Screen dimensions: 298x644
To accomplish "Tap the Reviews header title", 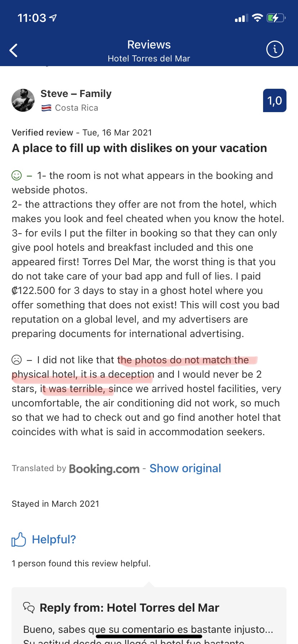I will click(149, 45).
